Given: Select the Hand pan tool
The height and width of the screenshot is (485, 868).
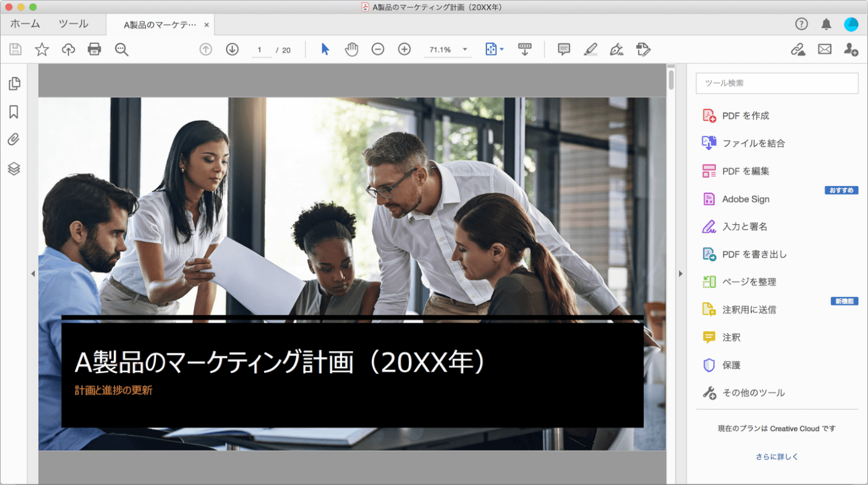Looking at the screenshot, I should pos(351,50).
